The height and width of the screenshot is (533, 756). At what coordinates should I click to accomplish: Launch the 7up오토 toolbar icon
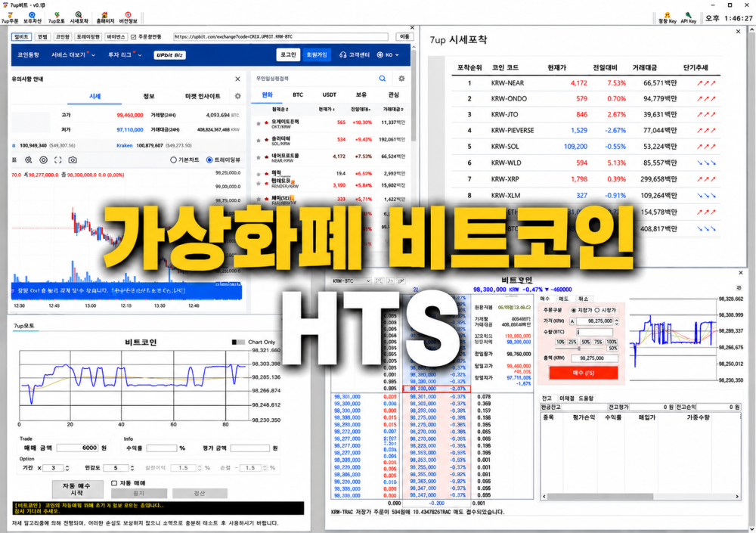tap(57, 18)
